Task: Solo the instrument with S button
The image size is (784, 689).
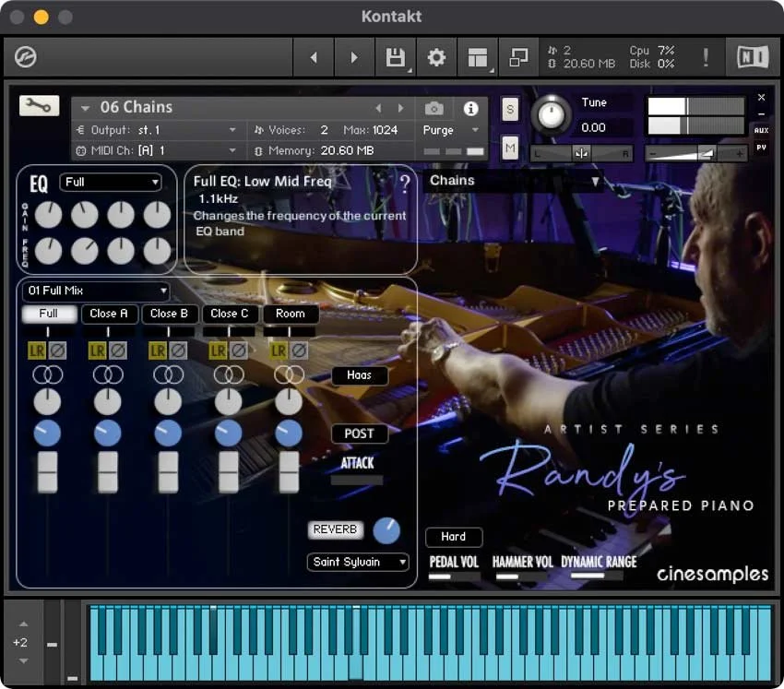Action: click(510, 110)
